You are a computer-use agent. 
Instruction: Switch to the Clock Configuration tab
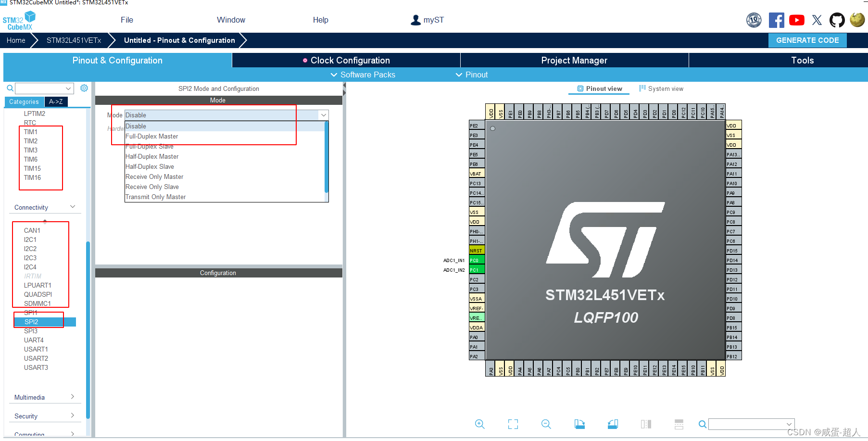point(346,60)
